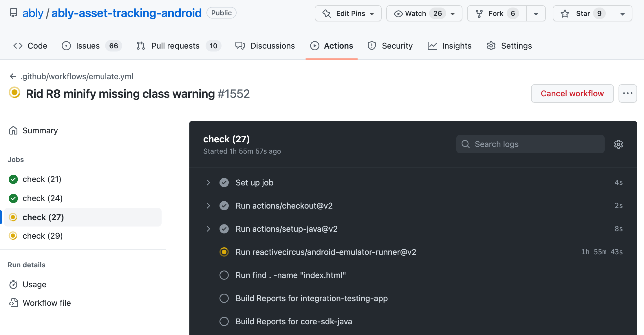Click the in-progress status icon for check (29)
This screenshot has width=644, height=335.
[13, 236]
